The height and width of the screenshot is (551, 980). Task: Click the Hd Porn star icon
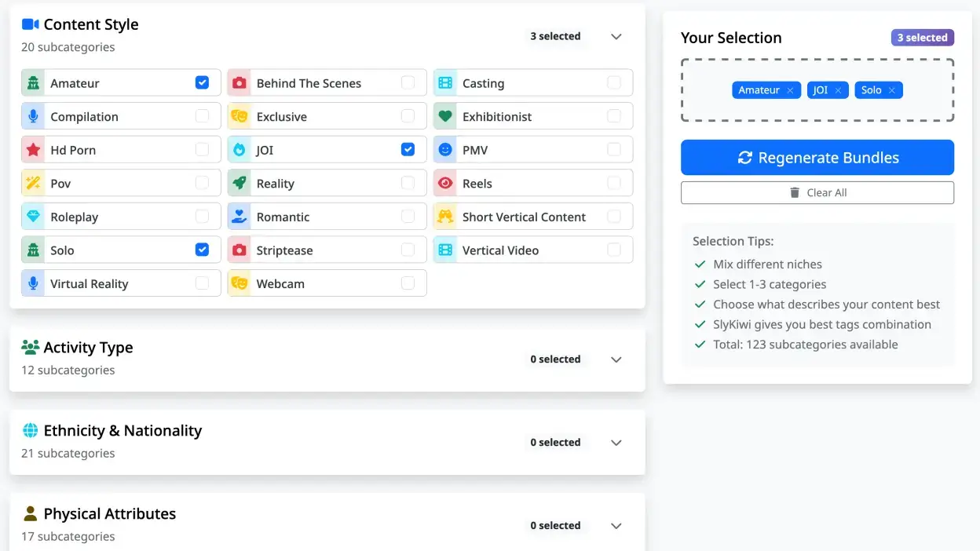(x=33, y=149)
